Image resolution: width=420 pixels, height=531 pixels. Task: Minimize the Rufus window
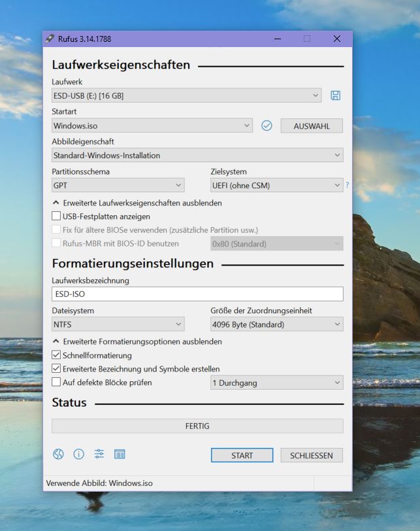(x=278, y=39)
